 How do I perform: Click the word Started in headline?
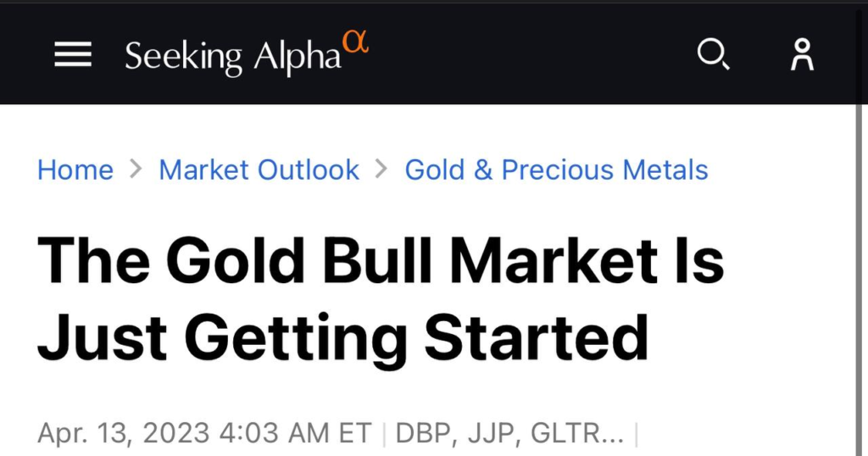pyautogui.click(x=537, y=337)
